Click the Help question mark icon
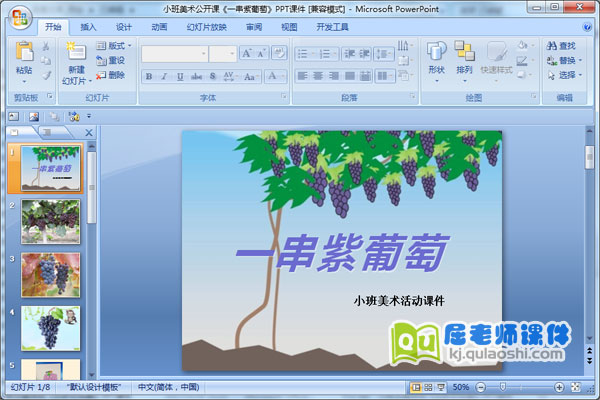 tap(587, 27)
